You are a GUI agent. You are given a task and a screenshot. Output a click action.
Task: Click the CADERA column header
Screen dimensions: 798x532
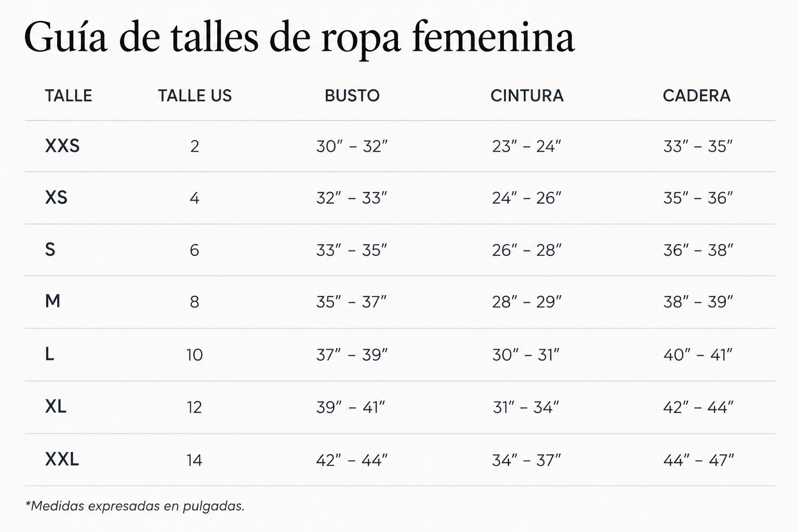coord(697,96)
